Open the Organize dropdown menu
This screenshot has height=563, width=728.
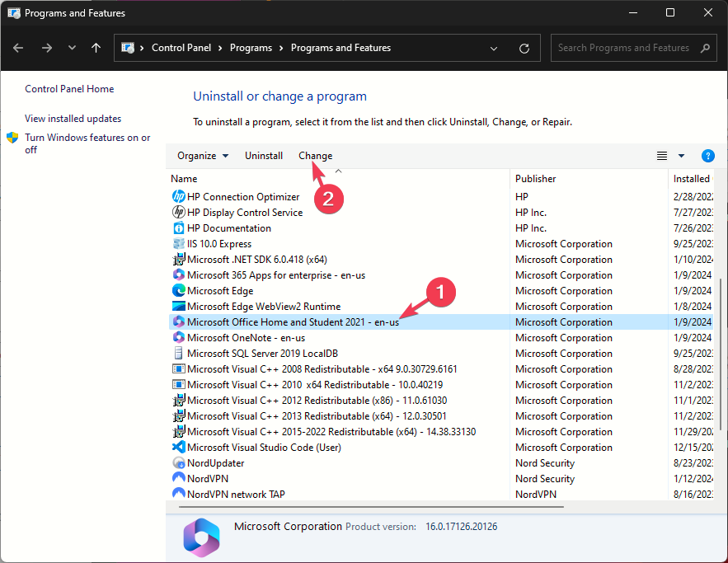pyautogui.click(x=203, y=156)
